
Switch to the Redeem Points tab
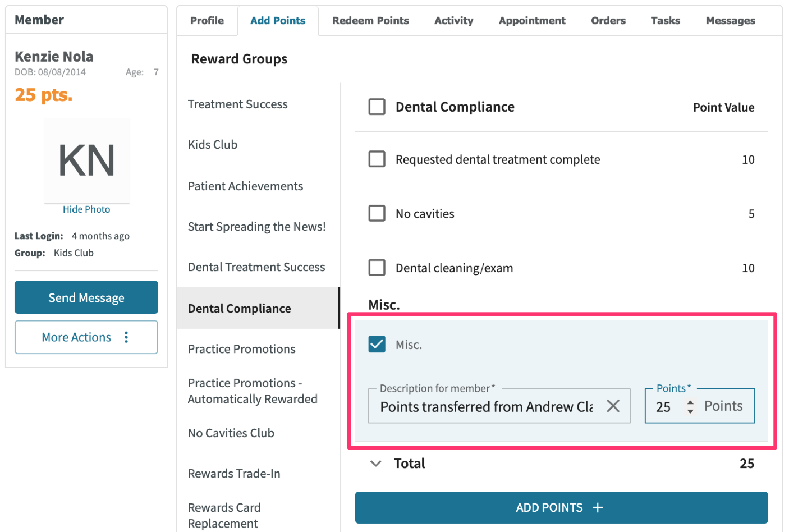tap(370, 21)
